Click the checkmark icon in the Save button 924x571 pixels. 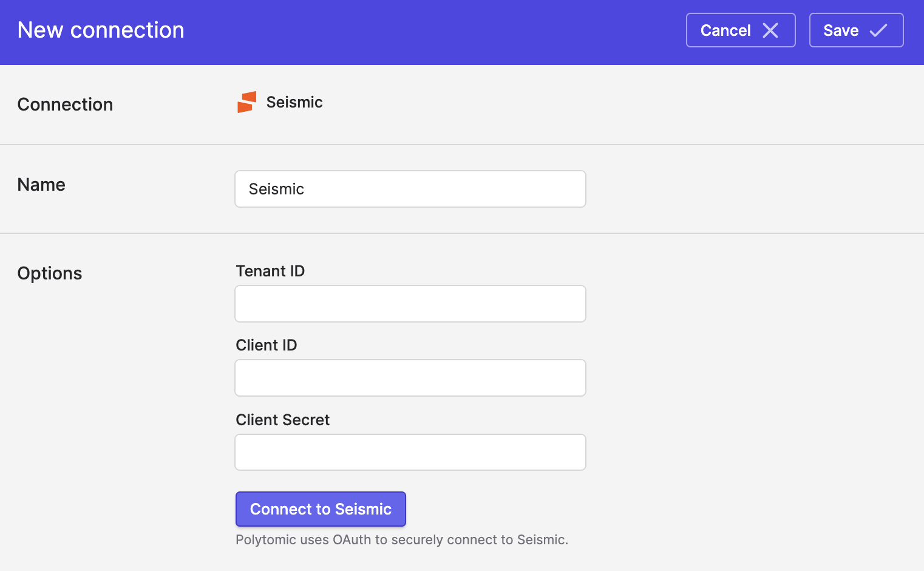(x=878, y=30)
